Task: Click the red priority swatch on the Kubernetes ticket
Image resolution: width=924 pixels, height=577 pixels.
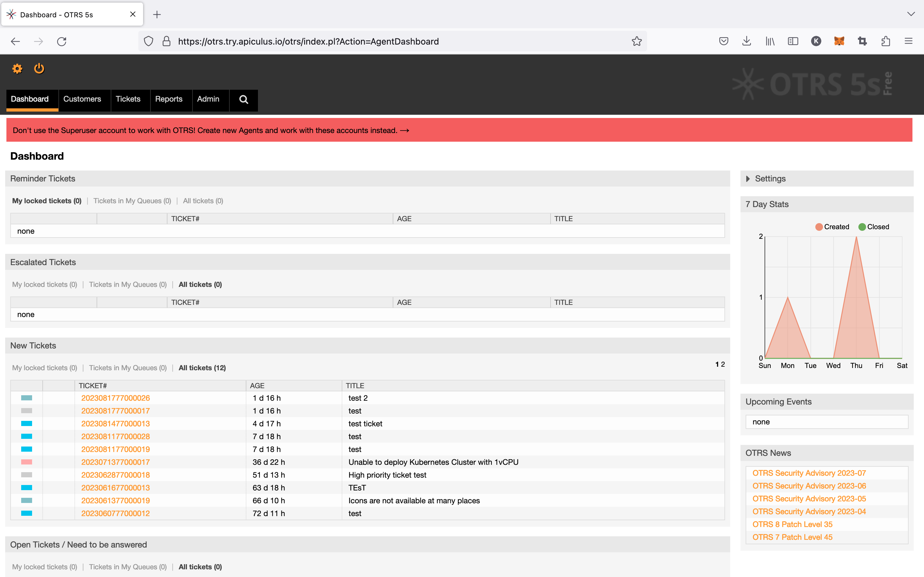Action: pos(26,462)
